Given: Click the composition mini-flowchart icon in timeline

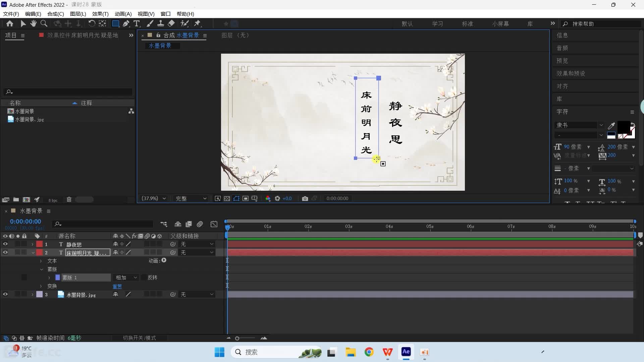Looking at the screenshot, I should coord(164,224).
